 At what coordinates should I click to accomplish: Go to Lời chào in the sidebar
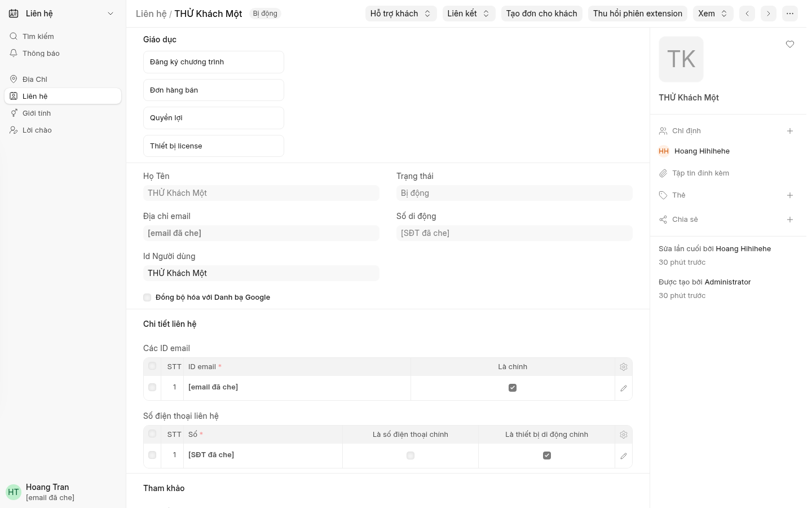63,130
